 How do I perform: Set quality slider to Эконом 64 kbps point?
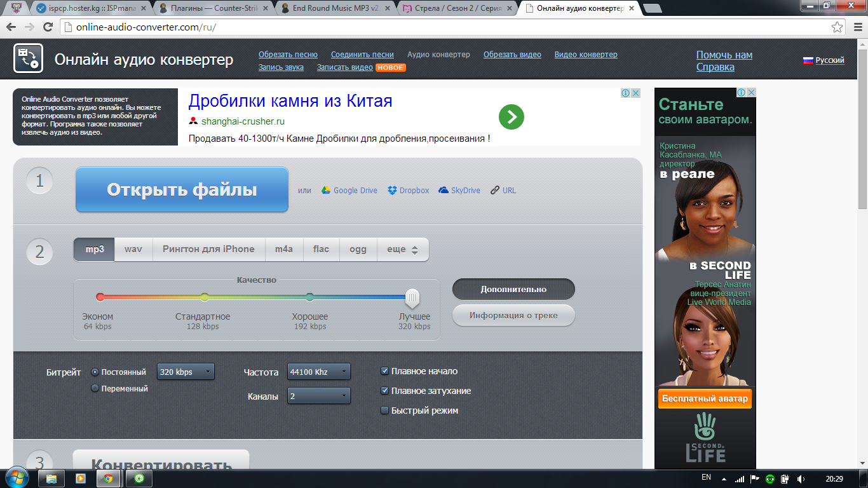pos(100,297)
